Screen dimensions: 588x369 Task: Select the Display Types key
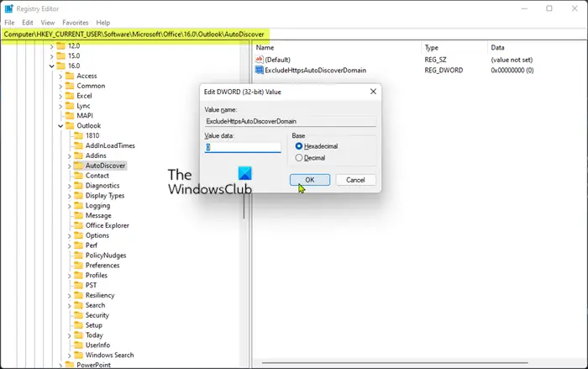tap(105, 196)
